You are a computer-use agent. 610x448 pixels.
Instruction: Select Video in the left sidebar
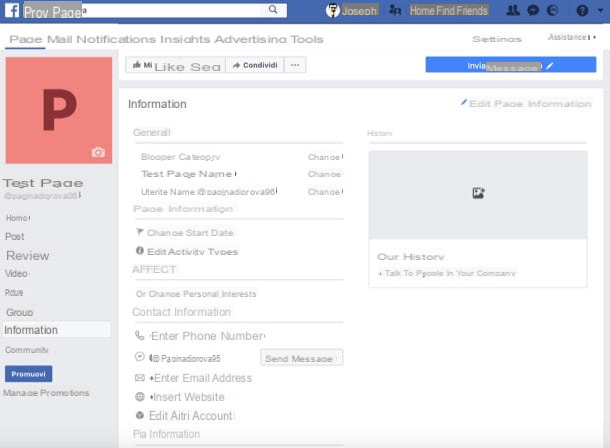16,274
